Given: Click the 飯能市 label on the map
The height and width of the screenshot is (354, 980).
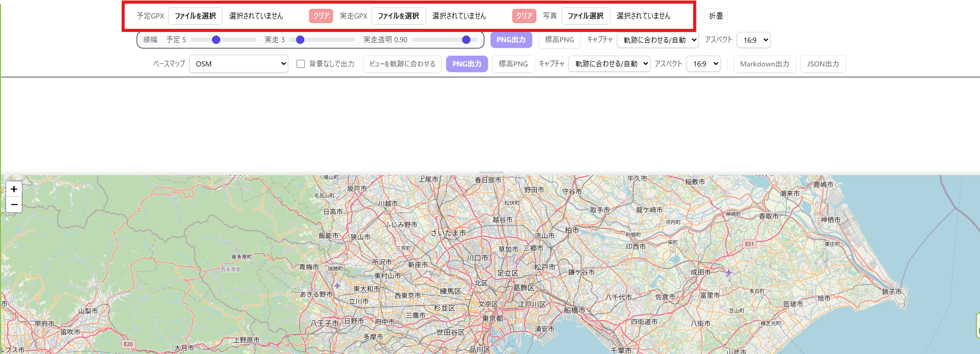Looking at the screenshot, I should [329, 236].
